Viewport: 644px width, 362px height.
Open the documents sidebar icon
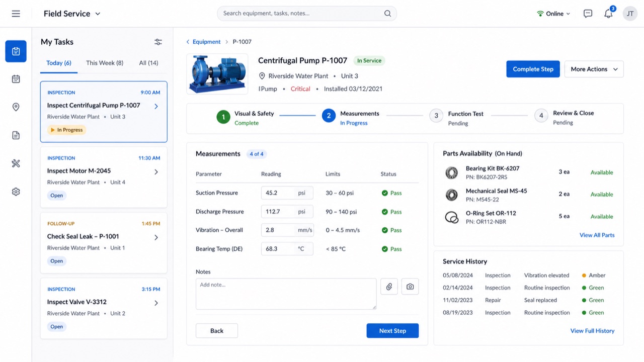[x=16, y=135]
